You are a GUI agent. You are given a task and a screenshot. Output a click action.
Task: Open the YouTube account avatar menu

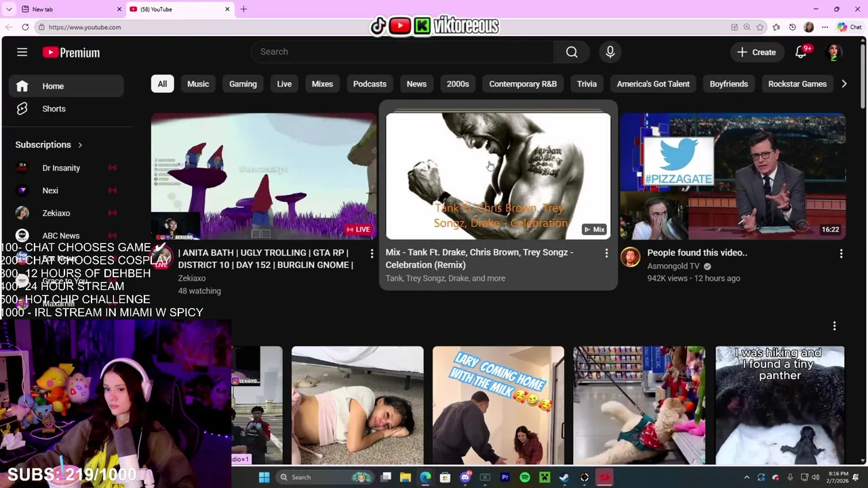834,52
